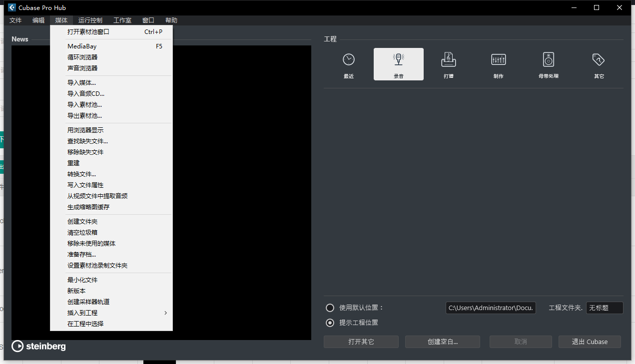
Task: Click the Cubase logo in title bar
Action: click(x=12, y=7)
